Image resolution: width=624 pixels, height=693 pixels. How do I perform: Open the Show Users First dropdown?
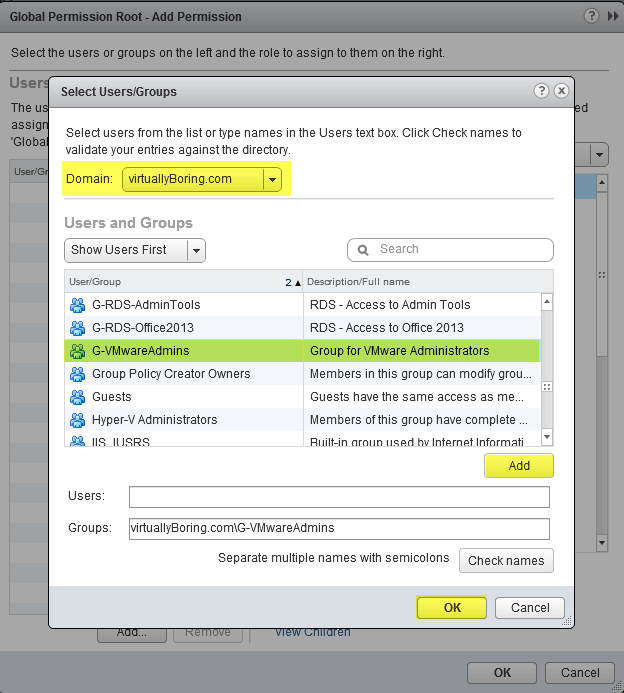point(196,251)
